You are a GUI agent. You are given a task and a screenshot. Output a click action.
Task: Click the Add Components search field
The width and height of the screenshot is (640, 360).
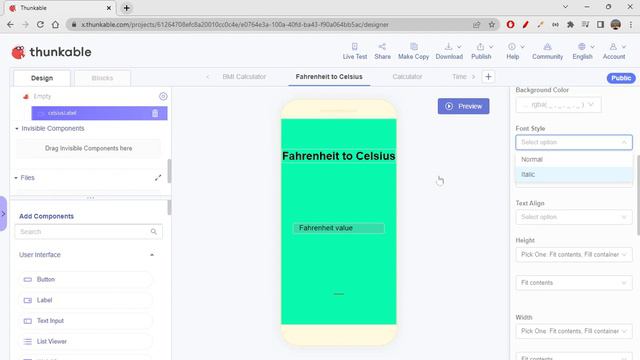(89, 232)
